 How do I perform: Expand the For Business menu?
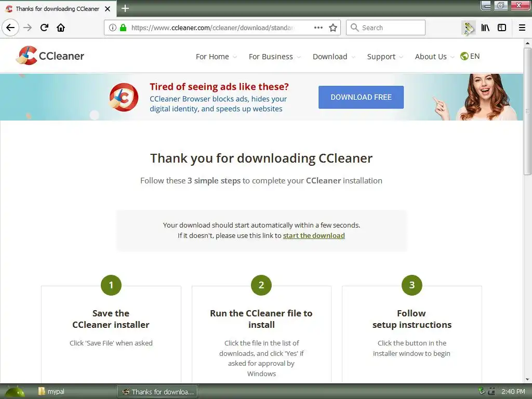[x=274, y=57]
